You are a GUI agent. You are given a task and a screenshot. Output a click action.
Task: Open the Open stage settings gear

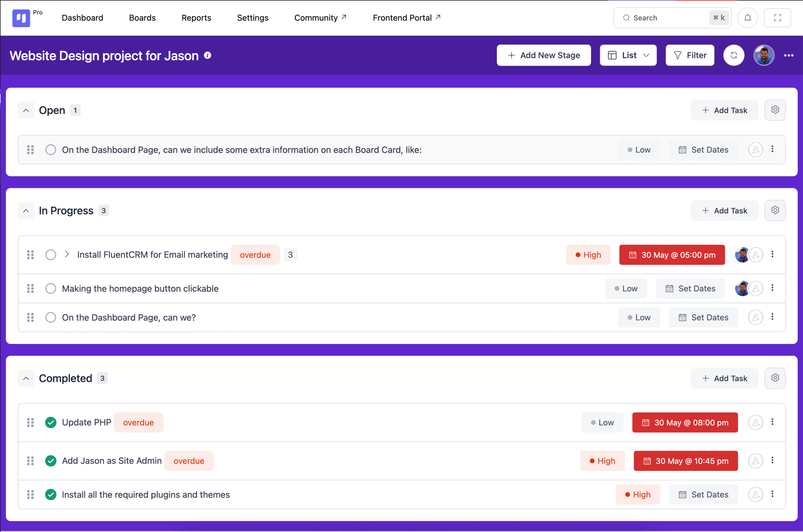(775, 110)
